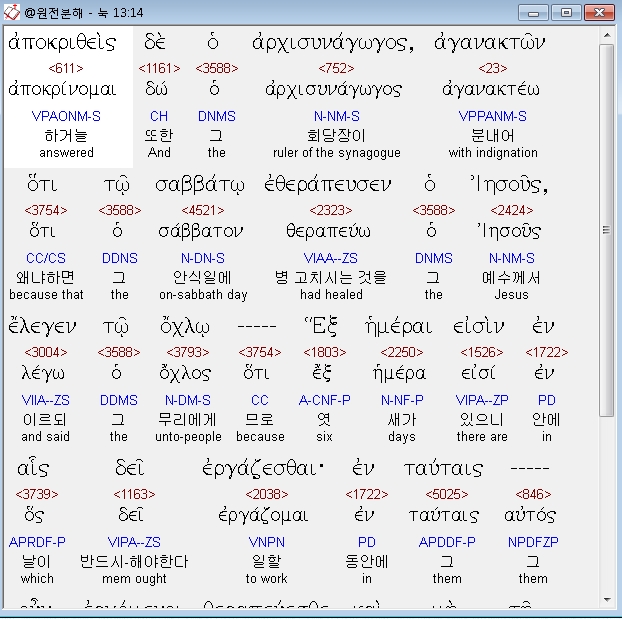Screen dimensions: 622x619
Task: Click parsing code VPPANM-S
Action: click(493, 116)
